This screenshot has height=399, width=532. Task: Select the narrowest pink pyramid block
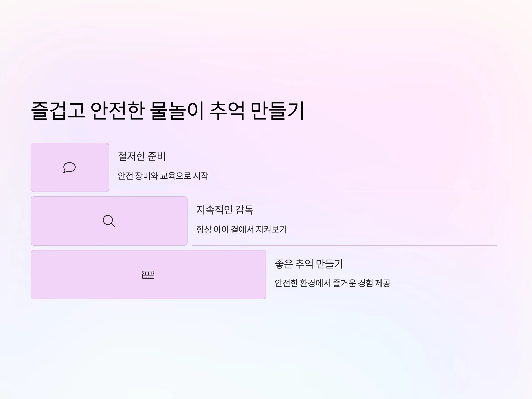pos(70,167)
